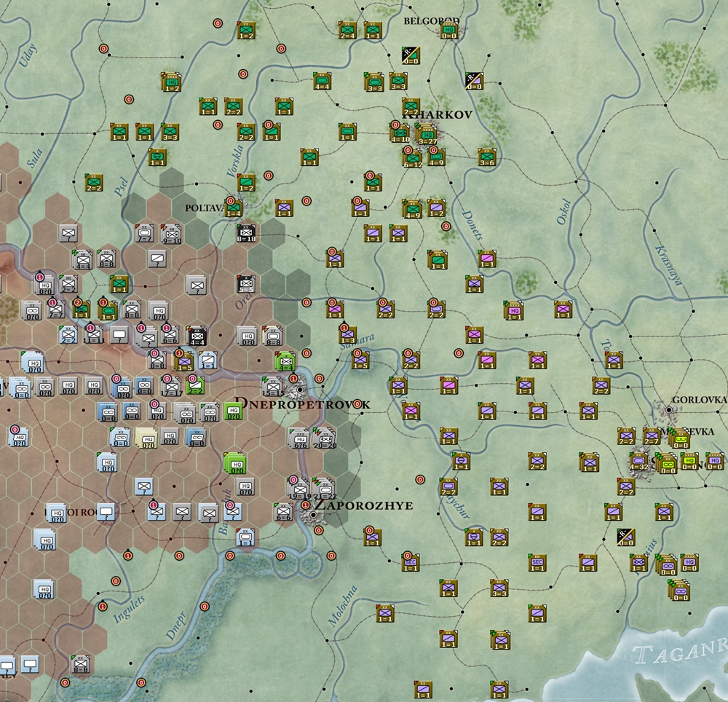Click the Molochna river label

point(343,606)
